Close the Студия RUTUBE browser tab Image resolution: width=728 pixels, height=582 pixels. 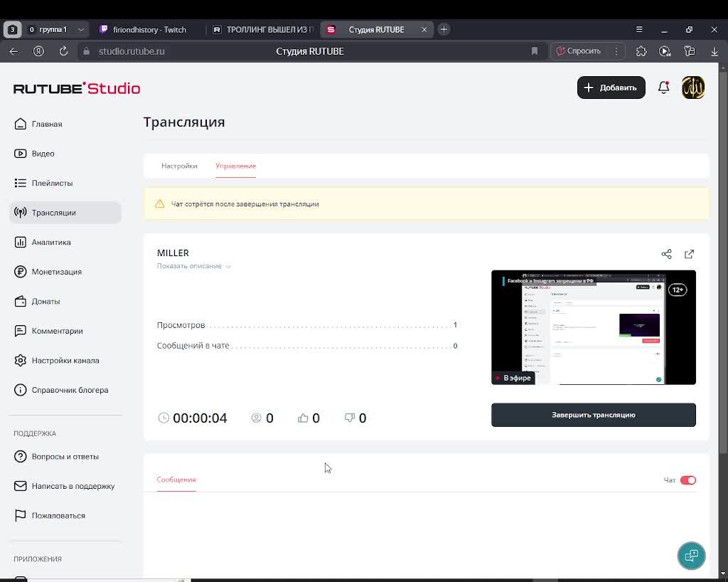pos(424,29)
